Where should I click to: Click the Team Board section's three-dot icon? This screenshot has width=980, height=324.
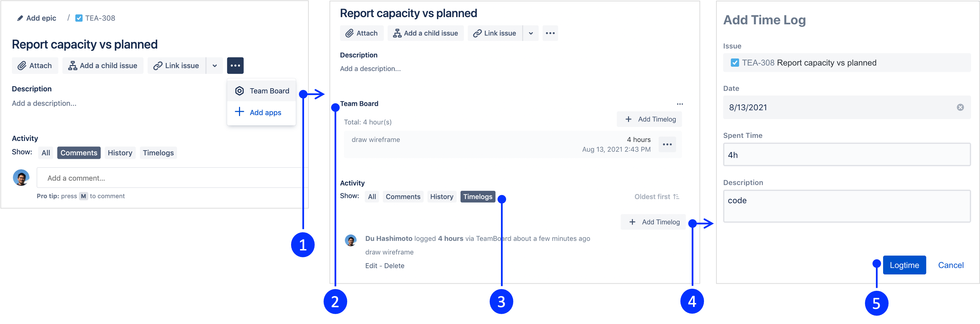[x=679, y=104]
